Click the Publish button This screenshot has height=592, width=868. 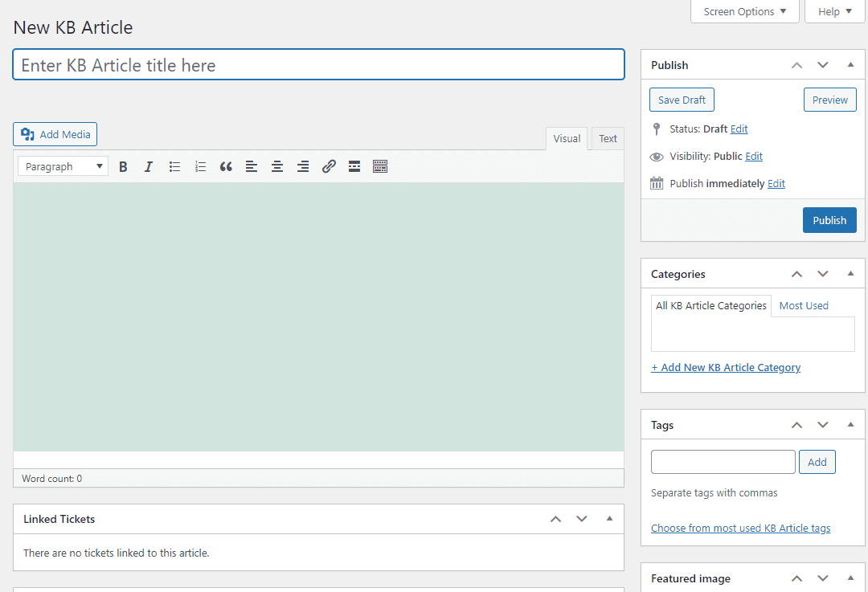click(829, 219)
